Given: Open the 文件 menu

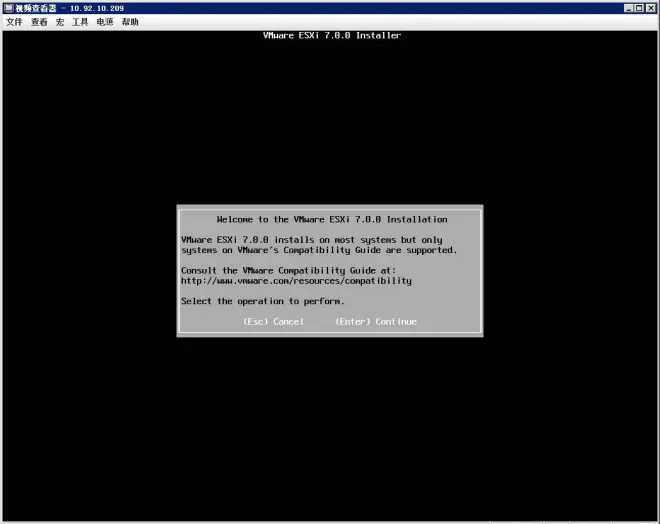Looking at the screenshot, I should [14, 22].
